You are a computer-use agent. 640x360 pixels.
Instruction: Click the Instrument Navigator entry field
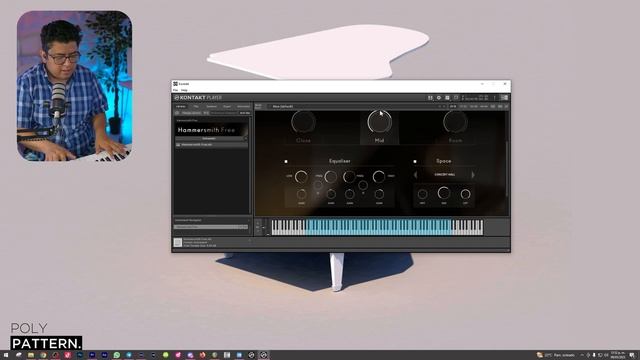[x=211, y=227]
